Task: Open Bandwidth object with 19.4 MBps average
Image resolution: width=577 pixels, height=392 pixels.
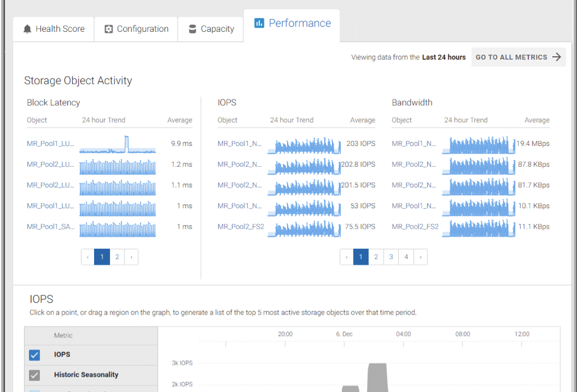Action: [x=414, y=144]
